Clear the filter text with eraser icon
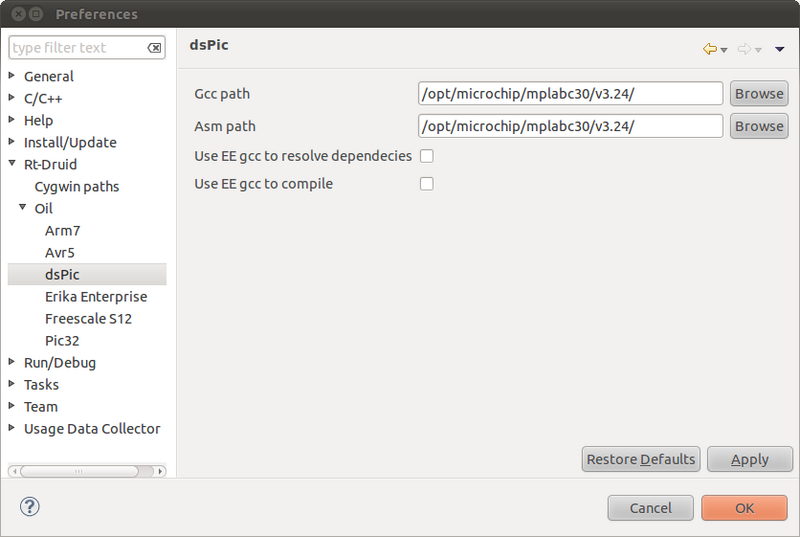800x537 pixels. pyautogui.click(x=154, y=48)
